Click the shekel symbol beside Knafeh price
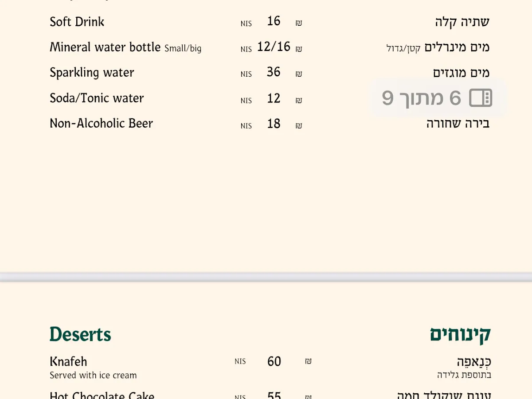 [x=308, y=362]
